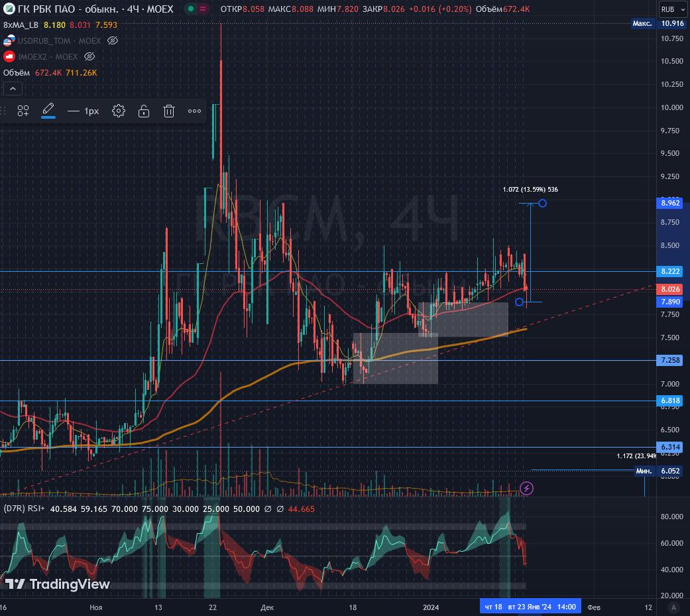Image resolution: width=690 pixels, height=616 pixels.
Task: Grab the drawing toolbar drag handle
Action: (5, 111)
